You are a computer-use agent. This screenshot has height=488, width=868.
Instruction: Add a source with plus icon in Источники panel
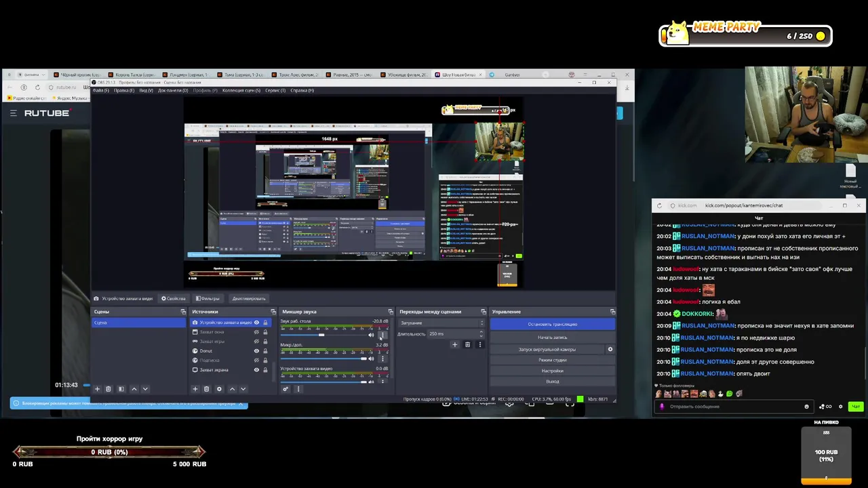point(195,389)
